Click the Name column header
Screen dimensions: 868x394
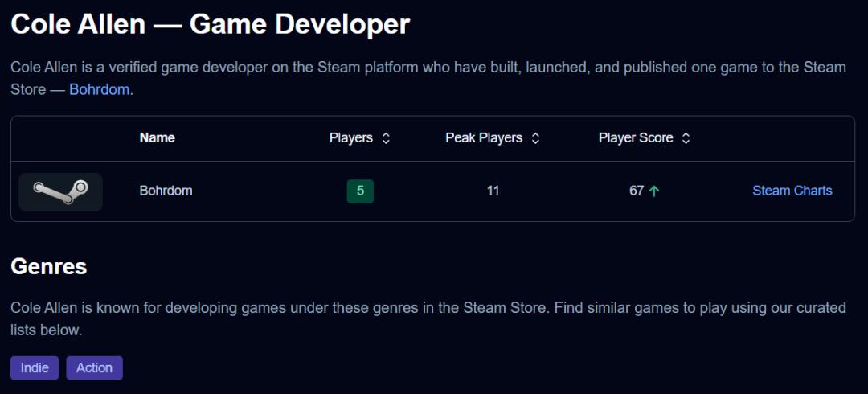[x=157, y=137]
